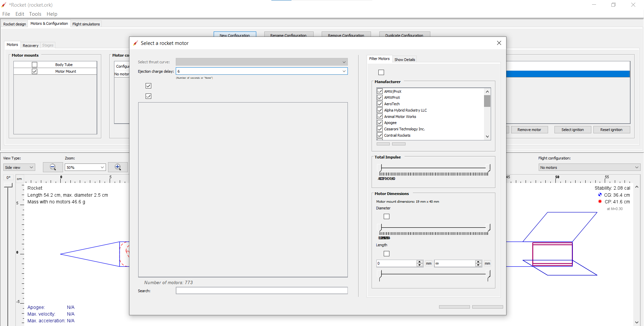
Task: Click the rocket logo in the main title bar
Action: [4, 5]
